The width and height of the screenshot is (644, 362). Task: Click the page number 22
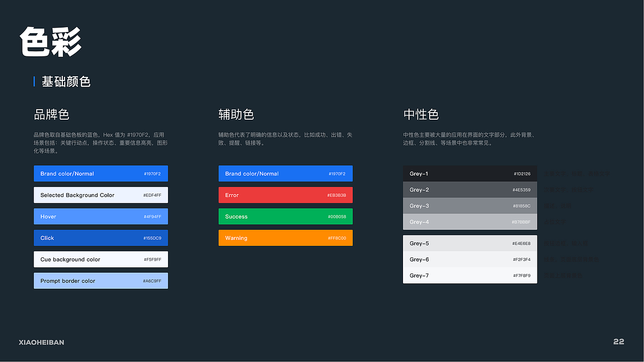click(619, 342)
